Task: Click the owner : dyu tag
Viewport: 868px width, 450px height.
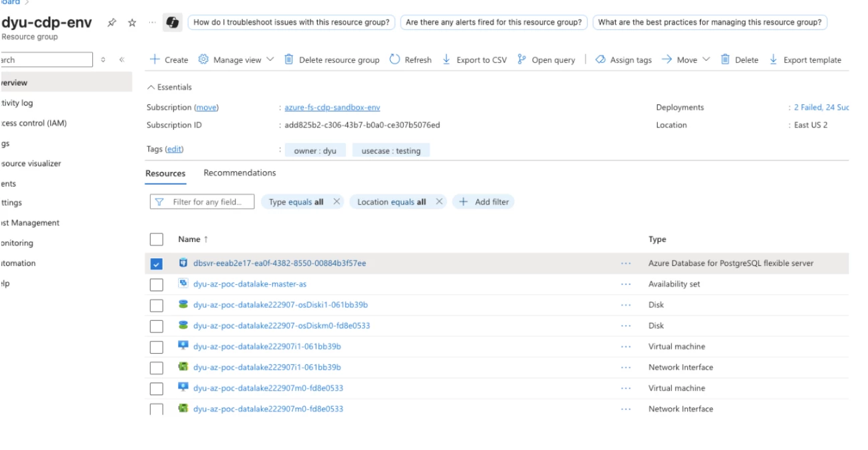Action: (315, 151)
